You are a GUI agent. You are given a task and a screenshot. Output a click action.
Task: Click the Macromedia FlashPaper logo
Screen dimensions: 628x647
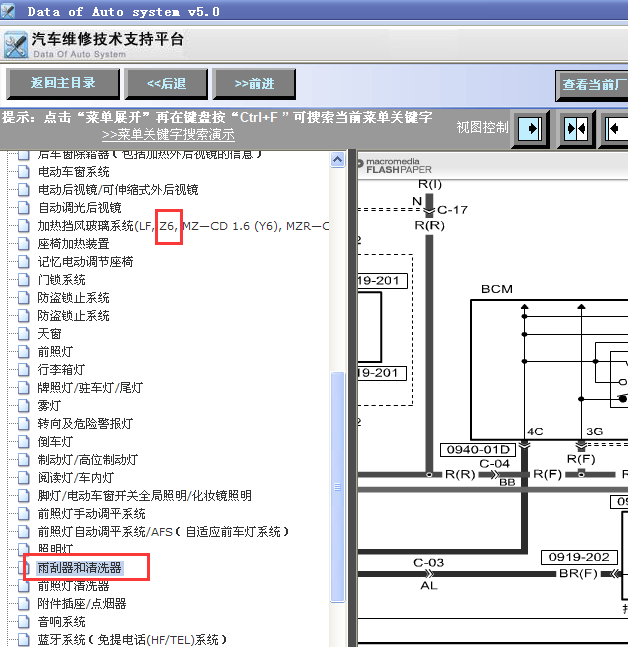point(394,165)
